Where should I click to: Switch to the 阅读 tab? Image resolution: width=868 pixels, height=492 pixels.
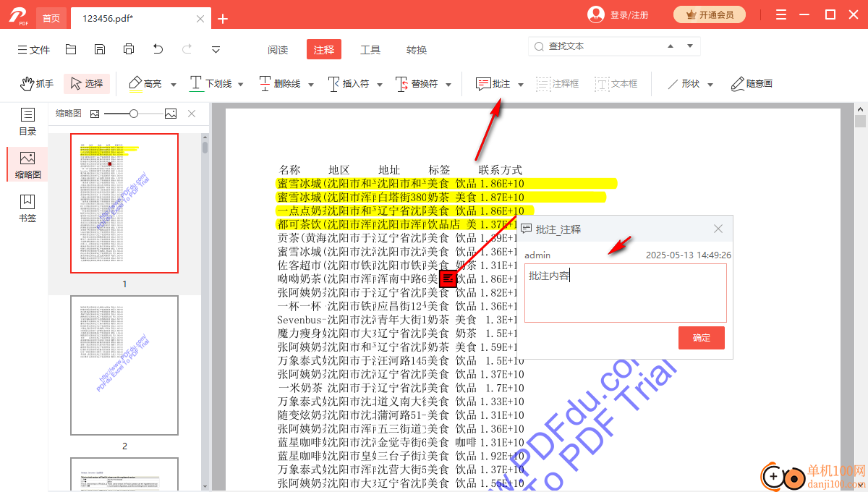click(278, 50)
